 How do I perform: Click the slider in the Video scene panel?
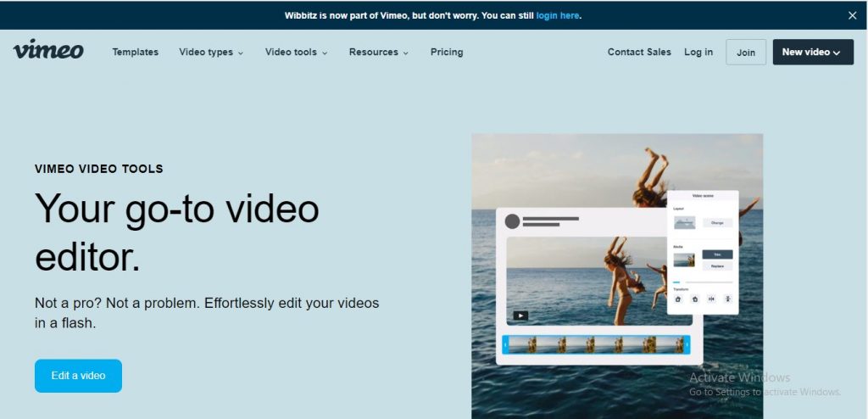pos(703,282)
